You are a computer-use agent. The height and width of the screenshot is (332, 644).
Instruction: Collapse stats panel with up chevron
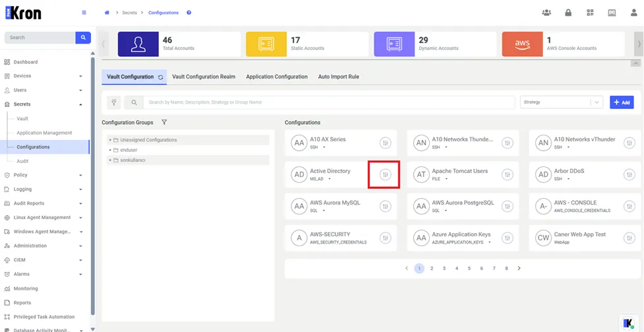(x=636, y=63)
